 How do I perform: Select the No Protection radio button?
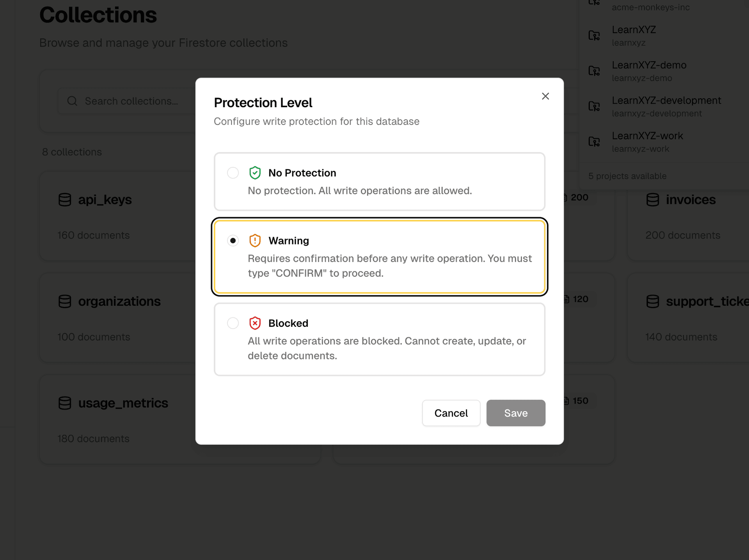pos(233,173)
